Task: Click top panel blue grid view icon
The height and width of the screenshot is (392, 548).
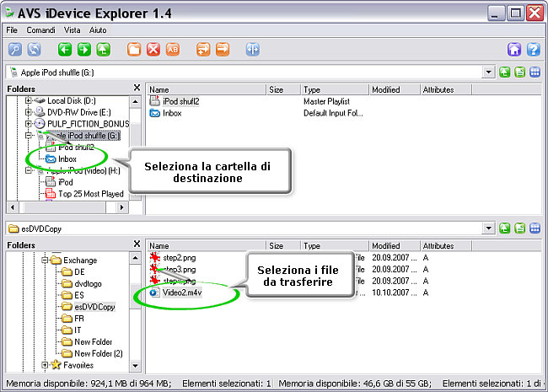Action: tap(535, 72)
